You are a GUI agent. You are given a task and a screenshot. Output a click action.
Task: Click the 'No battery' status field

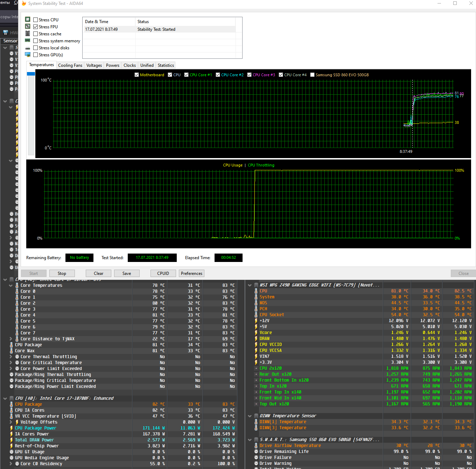79,258
